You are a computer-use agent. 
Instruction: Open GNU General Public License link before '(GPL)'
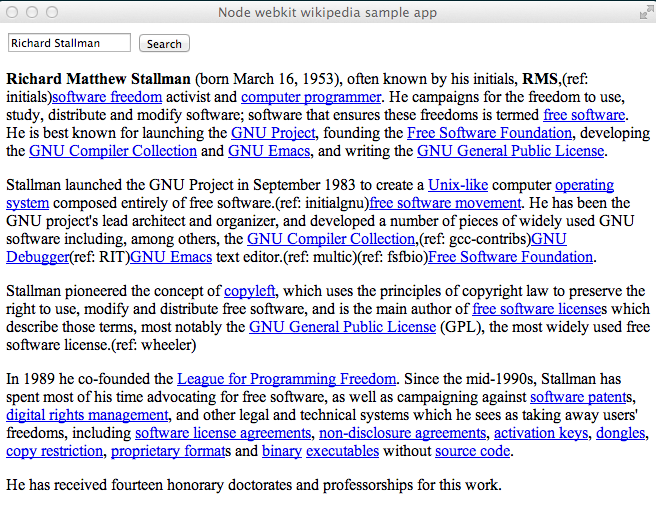coord(342,327)
